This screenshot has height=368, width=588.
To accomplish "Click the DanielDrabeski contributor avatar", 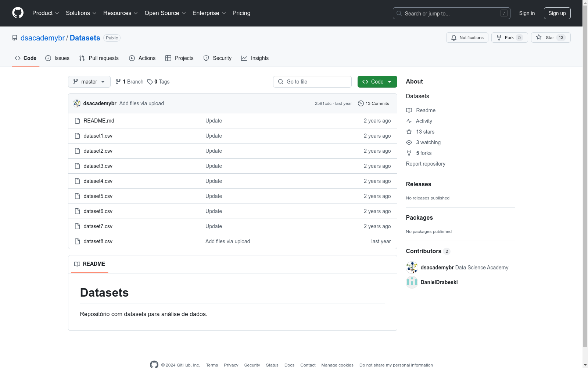I will pos(412,282).
